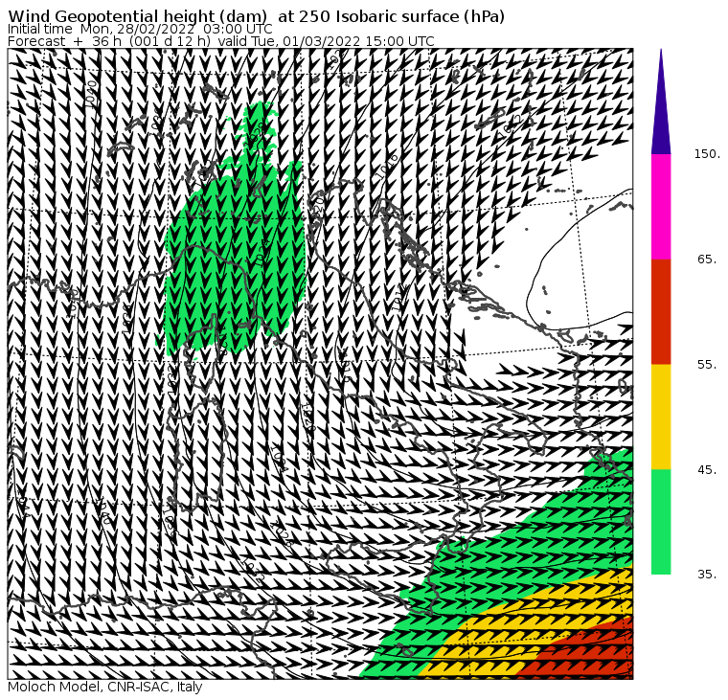Click the '65.' legend label
This screenshot has width=728, height=700.
pos(708,260)
